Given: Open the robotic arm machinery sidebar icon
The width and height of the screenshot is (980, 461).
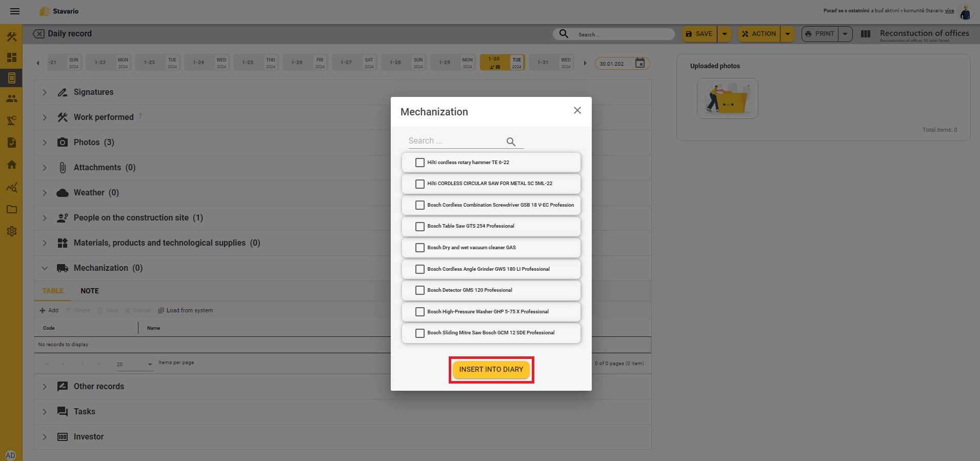Looking at the screenshot, I should point(12,121).
